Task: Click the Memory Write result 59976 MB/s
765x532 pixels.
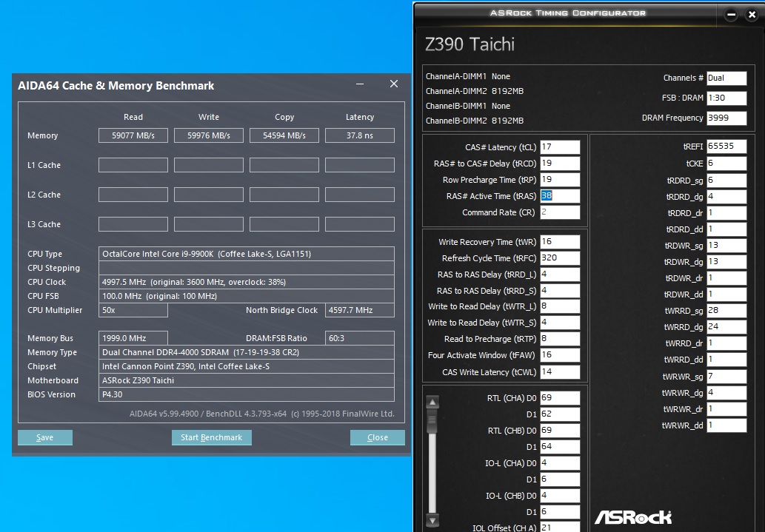Action: [x=209, y=135]
